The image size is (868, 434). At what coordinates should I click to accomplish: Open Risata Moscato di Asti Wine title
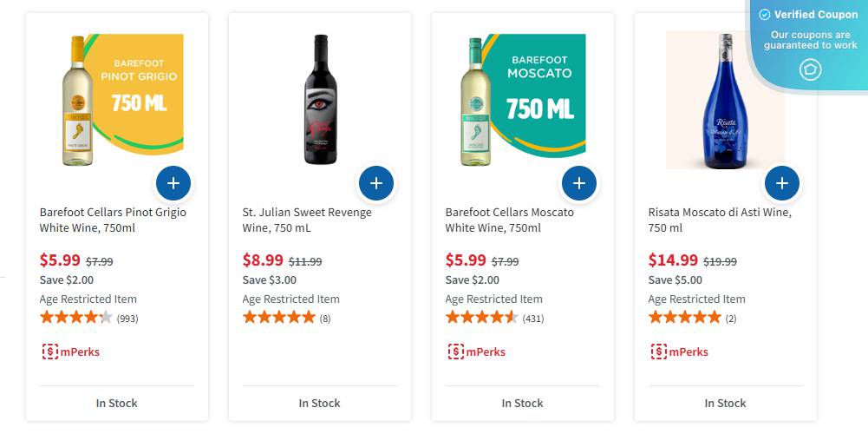pos(720,220)
